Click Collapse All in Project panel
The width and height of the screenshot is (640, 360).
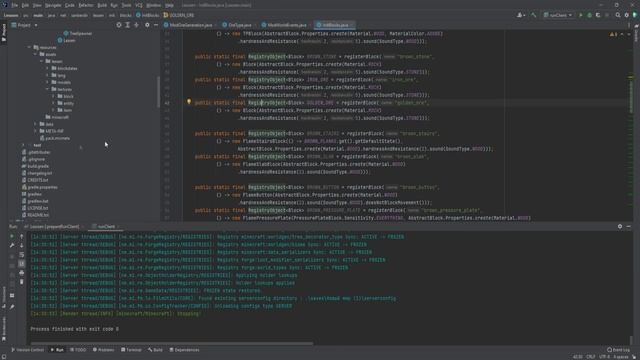[x=136, y=25]
